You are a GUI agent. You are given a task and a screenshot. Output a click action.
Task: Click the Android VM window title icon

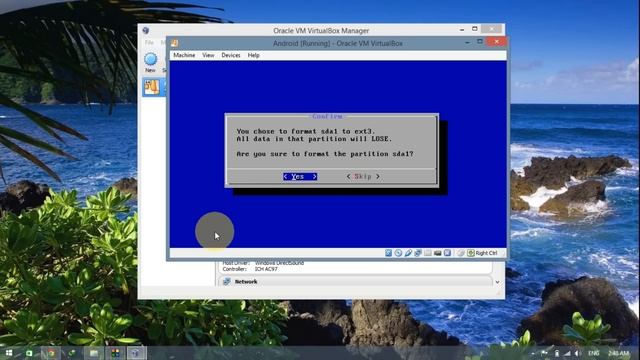(175, 43)
